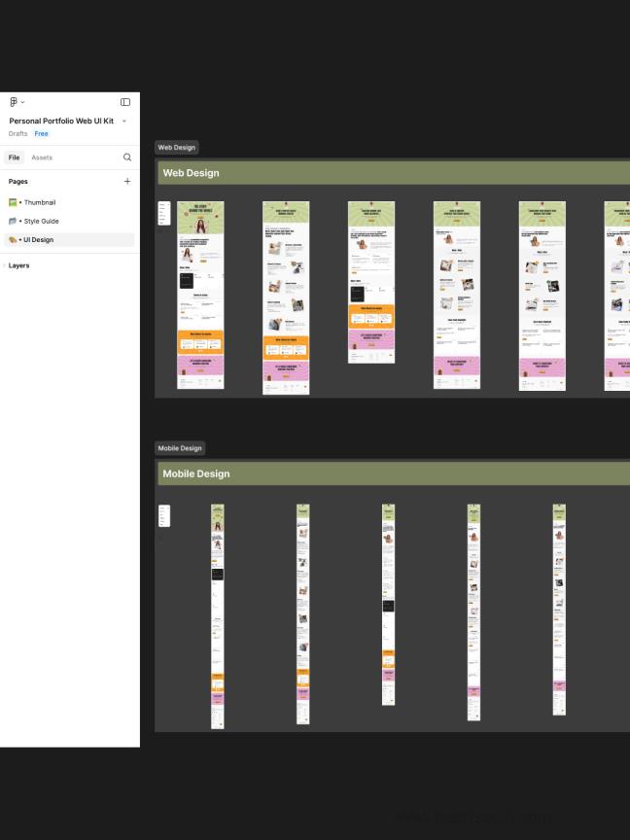The height and width of the screenshot is (840, 630).
Task: Click the search magnifier icon
Action: click(x=126, y=157)
